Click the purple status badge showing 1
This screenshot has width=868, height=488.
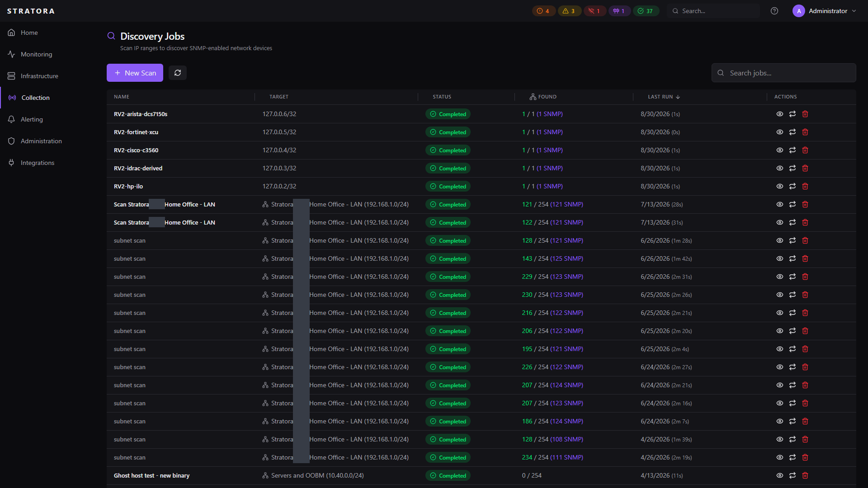619,11
